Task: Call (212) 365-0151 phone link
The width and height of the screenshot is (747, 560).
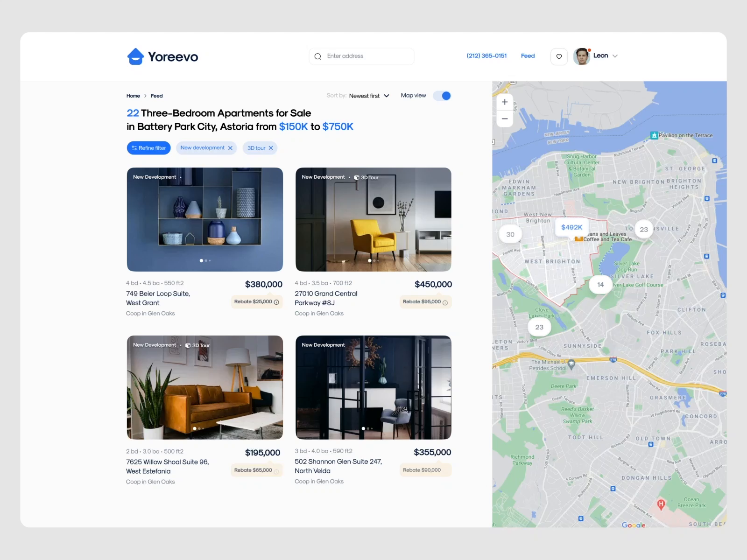Action: pos(486,56)
